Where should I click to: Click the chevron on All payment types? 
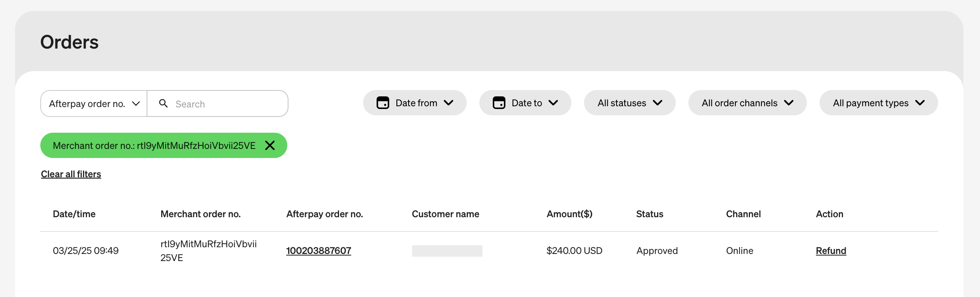tap(920, 103)
